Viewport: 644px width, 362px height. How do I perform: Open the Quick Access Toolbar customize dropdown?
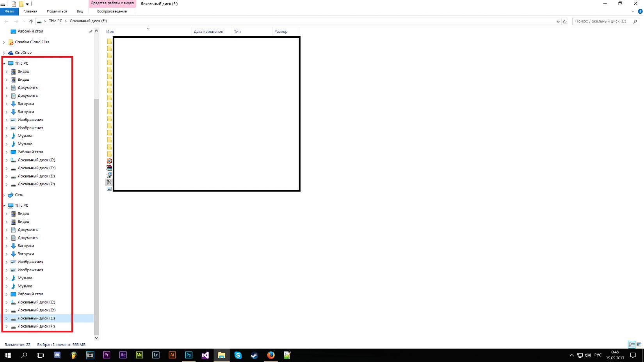click(27, 4)
